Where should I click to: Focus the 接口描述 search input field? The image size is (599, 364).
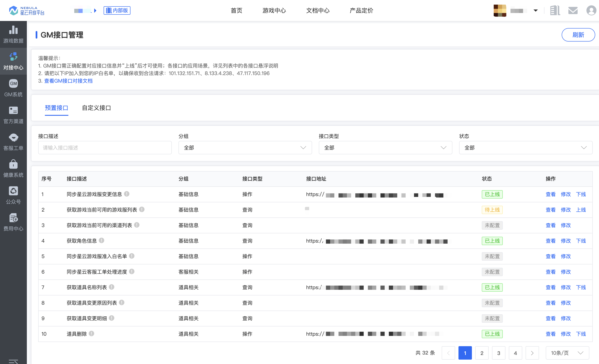tap(105, 148)
